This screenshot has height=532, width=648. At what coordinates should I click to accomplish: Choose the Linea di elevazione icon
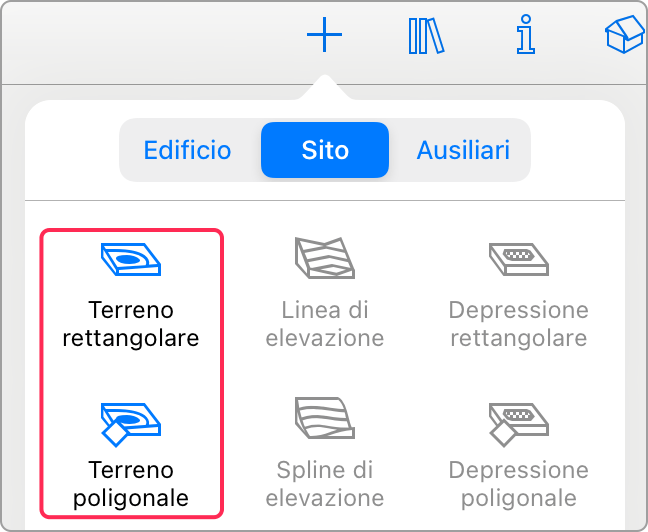pos(325,258)
